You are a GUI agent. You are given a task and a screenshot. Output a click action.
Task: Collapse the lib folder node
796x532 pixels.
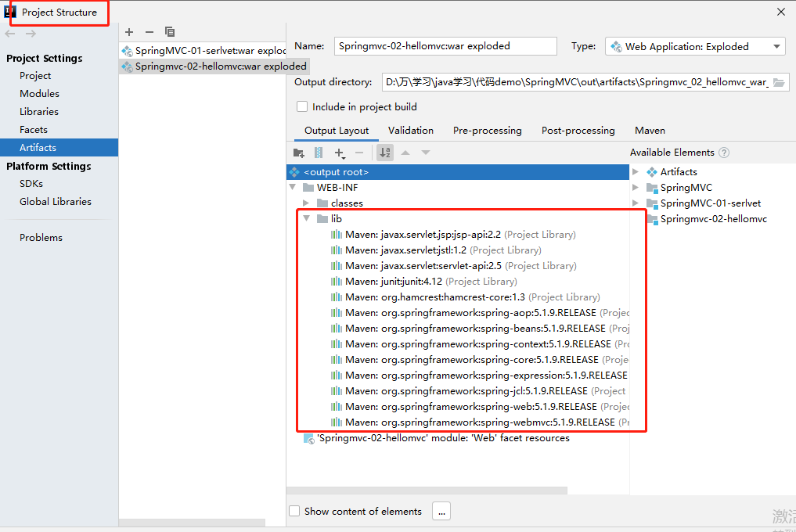coord(307,218)
